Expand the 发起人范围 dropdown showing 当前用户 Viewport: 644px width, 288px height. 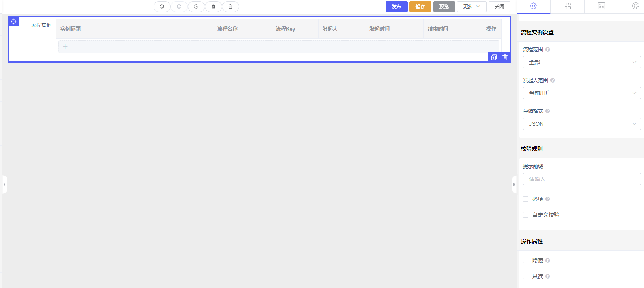(582, 93)
